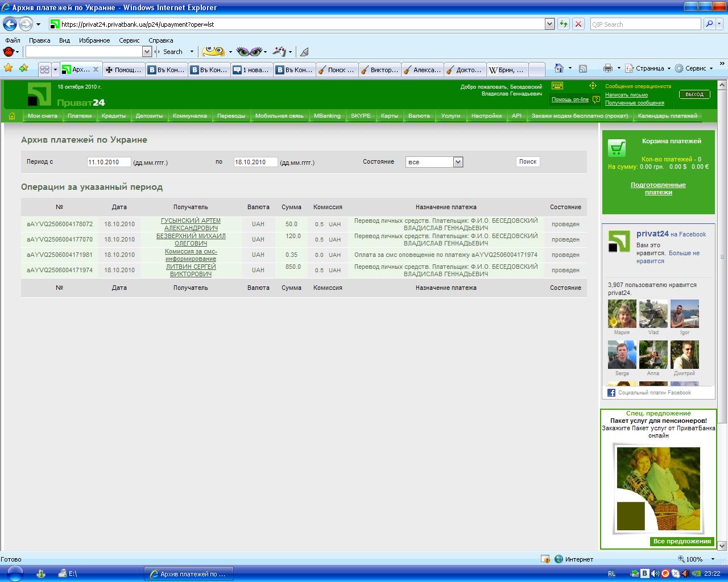Viewport: 728px width, 582px height.
Task: Click the Print icon in command bar
Action: pos(607,68)
